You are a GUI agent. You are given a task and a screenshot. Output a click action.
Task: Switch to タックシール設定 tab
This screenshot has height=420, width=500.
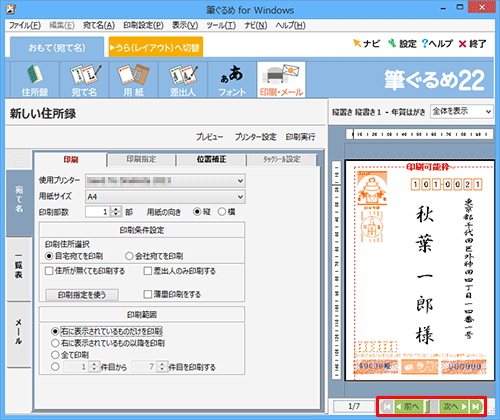tap(282, 160)
